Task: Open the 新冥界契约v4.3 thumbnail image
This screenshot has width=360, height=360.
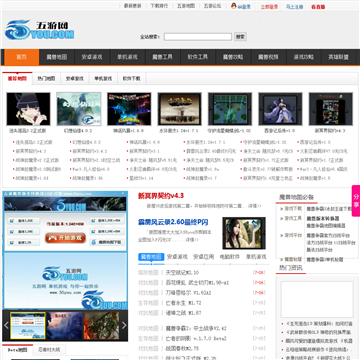Action: [x=331, y=109]
